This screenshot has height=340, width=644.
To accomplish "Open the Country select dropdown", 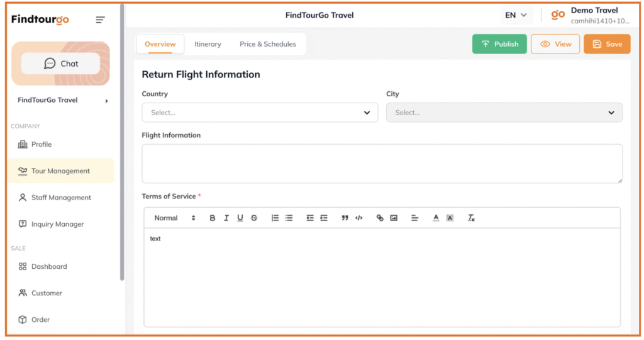I will coord(260,113).
